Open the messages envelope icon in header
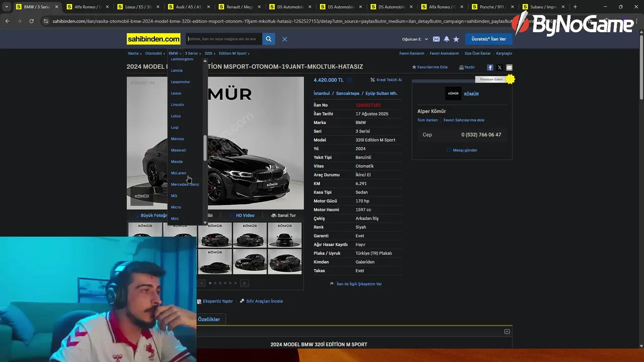The image size is (644, 362). click(436, 39)
